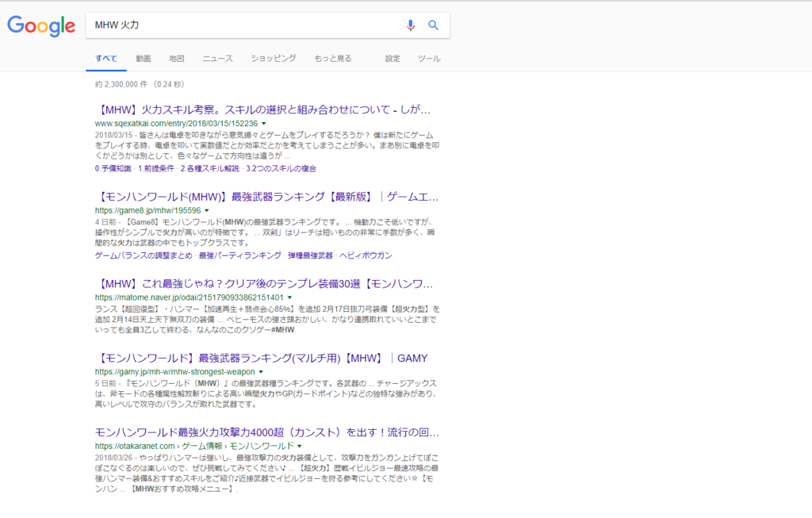Open sitelink ヘビィボウガン
812x518 pixels.
(x=366, y=255)
